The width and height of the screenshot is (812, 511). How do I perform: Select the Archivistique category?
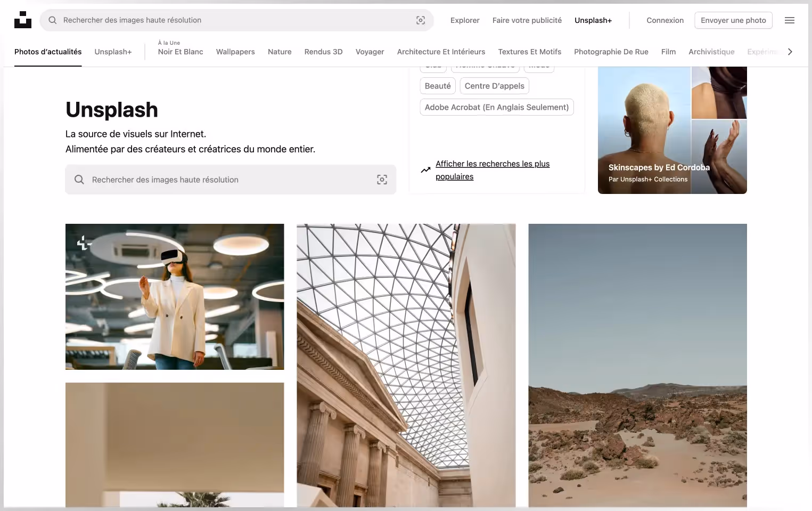[x=711, y=52]
